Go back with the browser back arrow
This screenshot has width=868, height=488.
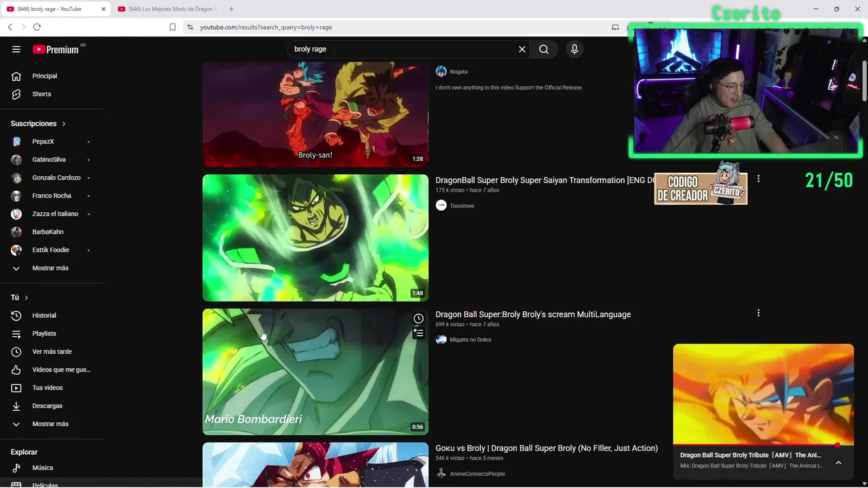(x=10, y=27)
